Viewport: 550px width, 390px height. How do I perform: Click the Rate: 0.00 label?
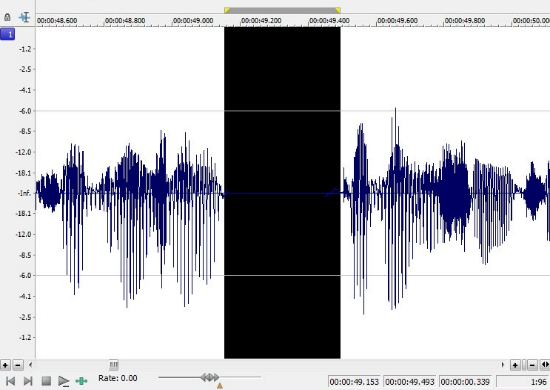[118, 378]
